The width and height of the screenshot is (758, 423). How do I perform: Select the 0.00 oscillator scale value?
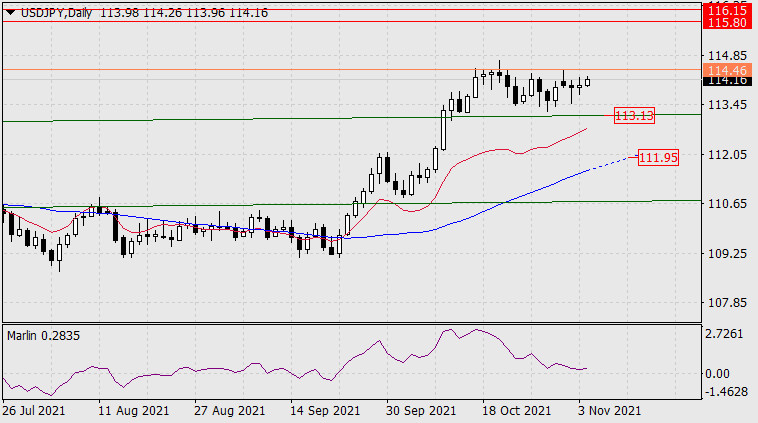[717, 374]
